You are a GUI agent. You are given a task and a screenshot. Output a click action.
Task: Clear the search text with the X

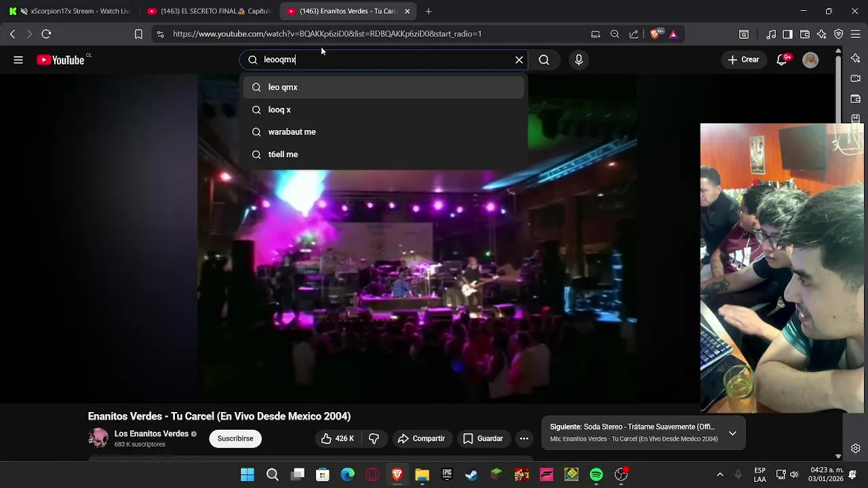pos(519,60)
